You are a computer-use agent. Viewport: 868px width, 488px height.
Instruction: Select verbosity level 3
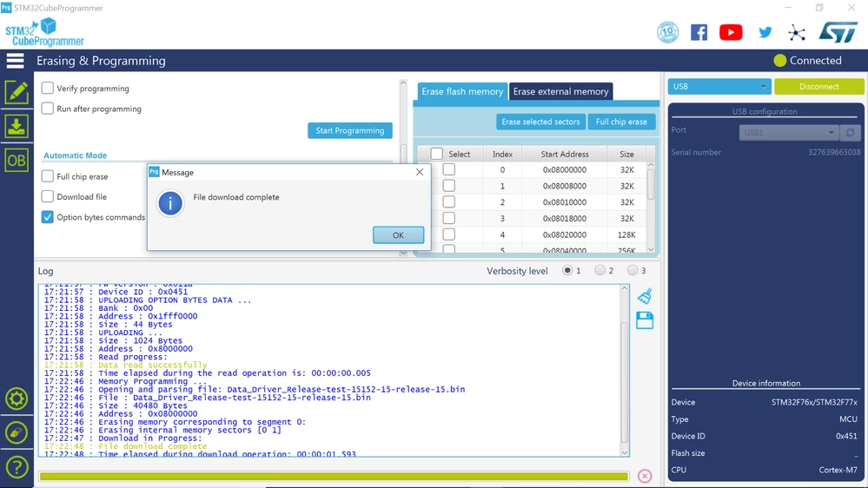click(633, 271)
